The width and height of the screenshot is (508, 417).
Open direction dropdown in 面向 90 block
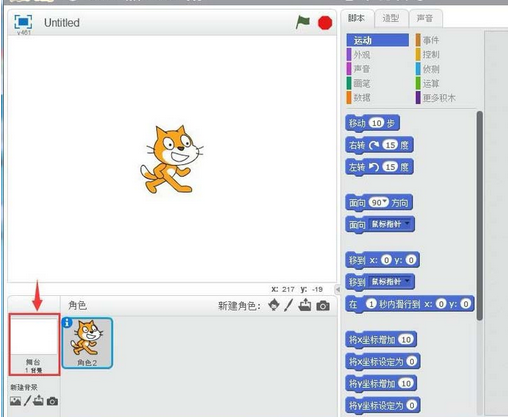[385, 201]
